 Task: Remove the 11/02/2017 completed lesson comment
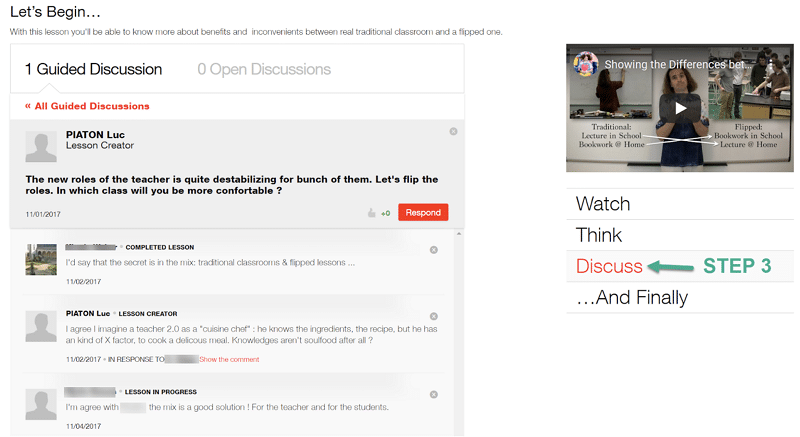coord(433,250)
